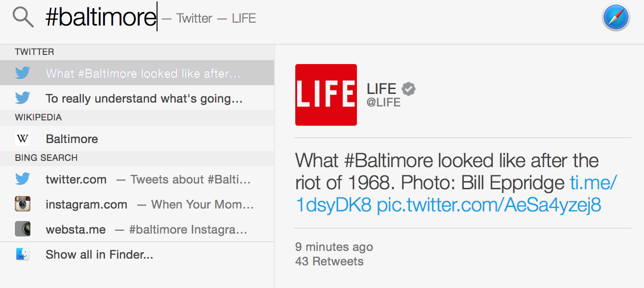This screenshot has height=288, width=644.
Task: Open the pic.twitter.com/AeSa4yzej8 link
Action: point(489,205)
